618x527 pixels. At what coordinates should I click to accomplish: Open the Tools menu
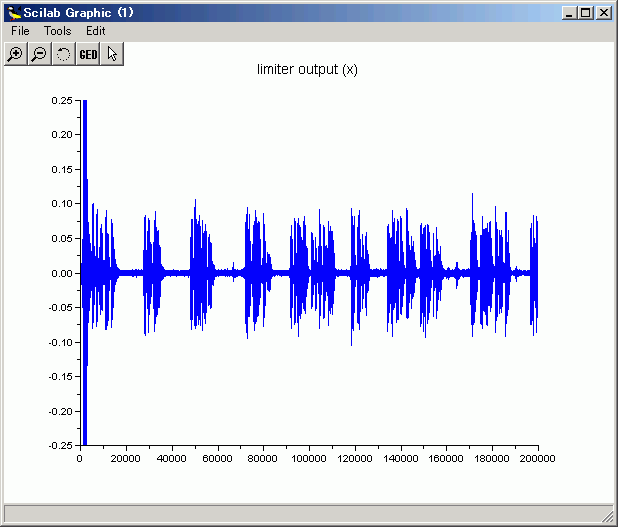(x=57, y=31)
